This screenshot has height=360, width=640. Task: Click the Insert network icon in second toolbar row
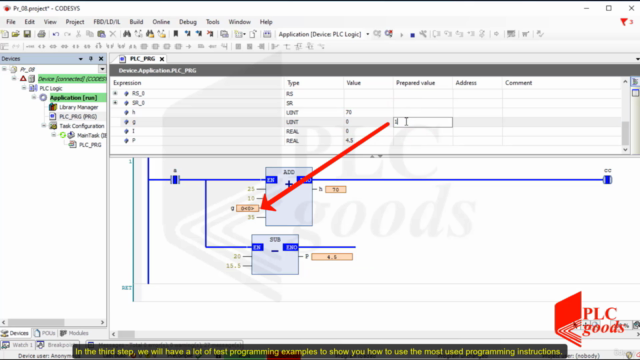[x=5, y=47]
